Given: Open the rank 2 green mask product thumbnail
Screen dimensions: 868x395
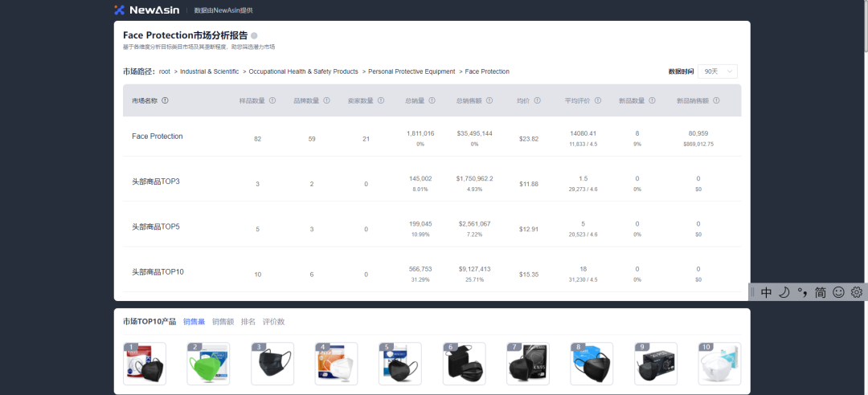Looking at the screenshot, I should (x=208, y=364).
